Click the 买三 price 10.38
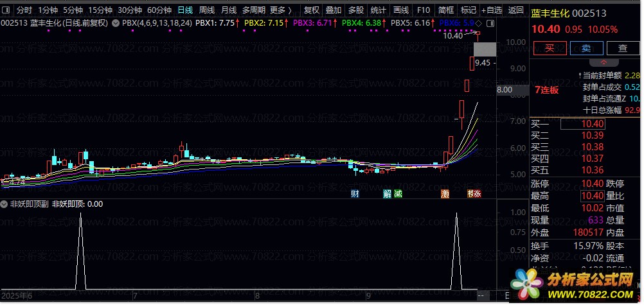 (593, 147)
